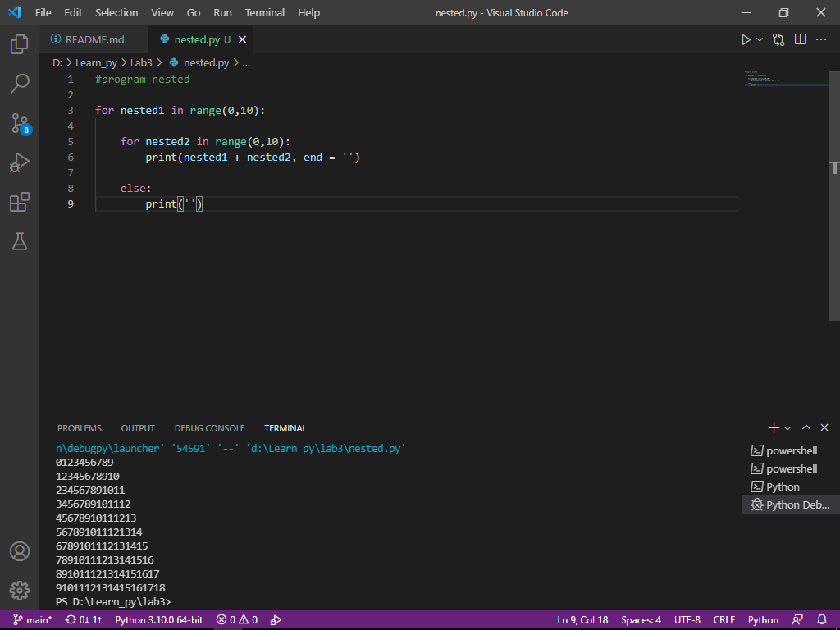Open the Accounts icon in the activity bar

[20, 551]
